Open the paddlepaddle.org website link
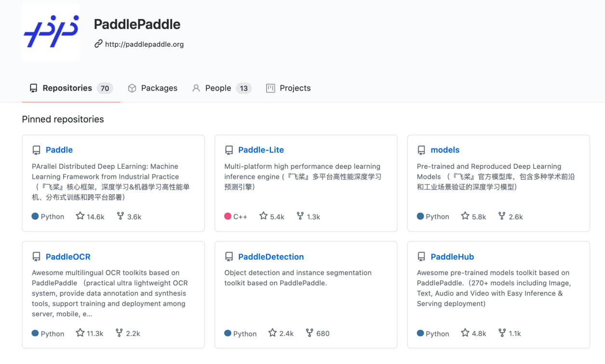This screenshot has width=605, height=364. point(144,44)
